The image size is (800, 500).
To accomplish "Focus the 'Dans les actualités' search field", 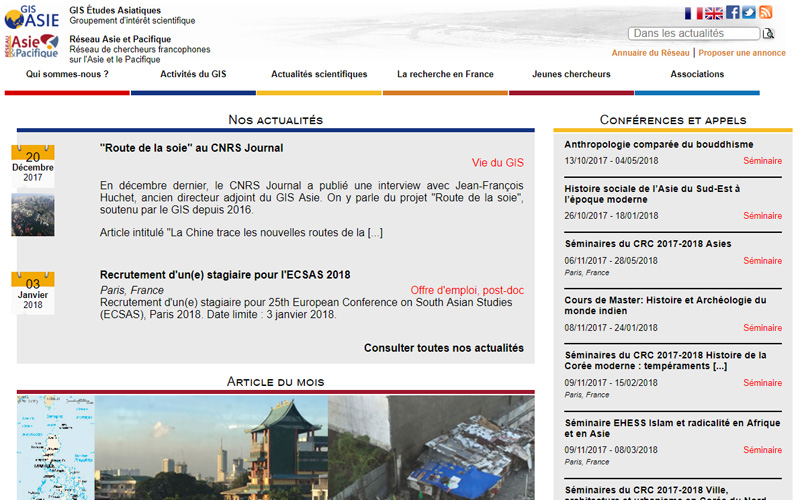I will click(x=693, y=34).
